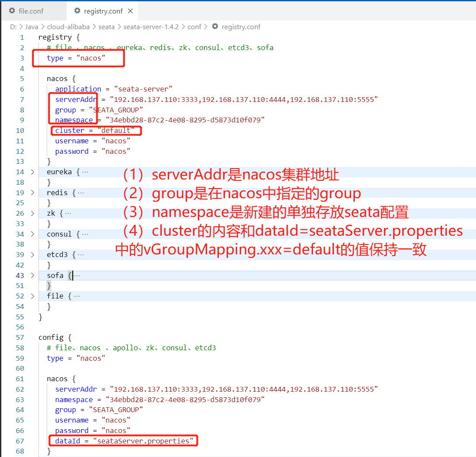Select the registry.conf tab
476x457 pixels.
[x=103, y=11]
